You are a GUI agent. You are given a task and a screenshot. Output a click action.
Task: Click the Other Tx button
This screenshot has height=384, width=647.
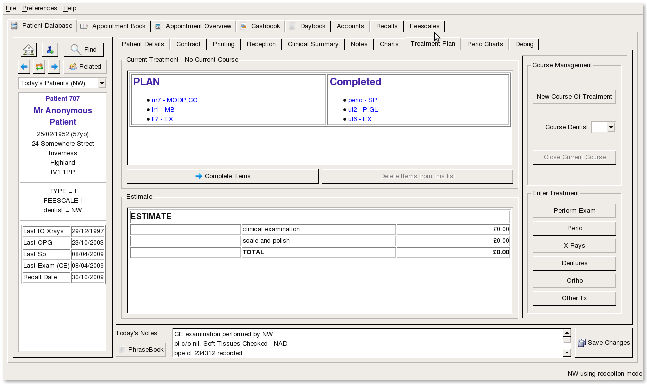574,298
